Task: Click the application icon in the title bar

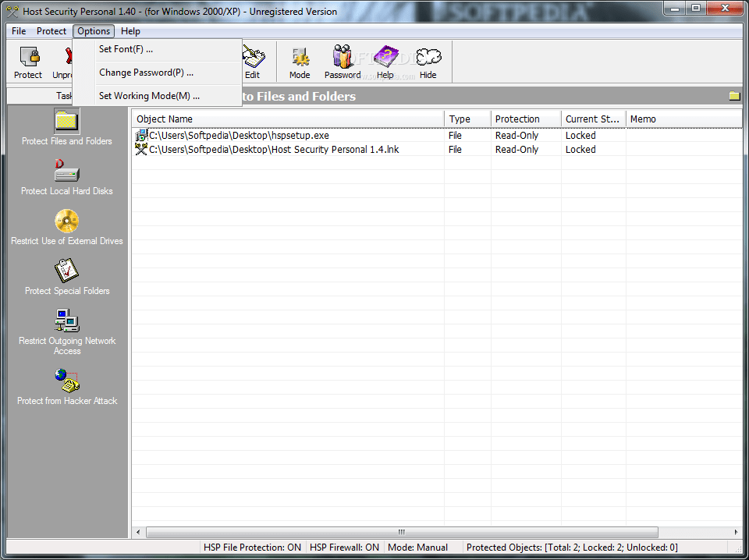Action: click(x=13, y=11)
